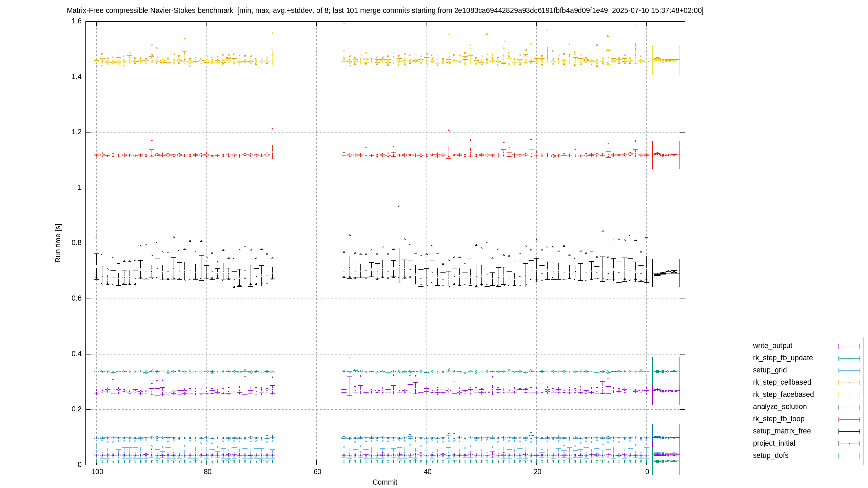This screenshot has width=868, height=488.
Task: Click the -100 x-axis tick label
Action: pyautogui.click(x=96, y=472)
